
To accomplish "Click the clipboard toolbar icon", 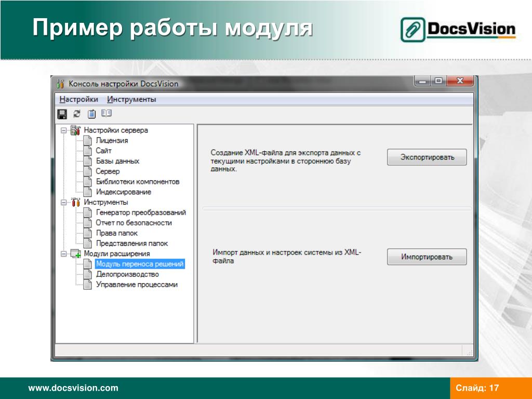I will 91,114.
